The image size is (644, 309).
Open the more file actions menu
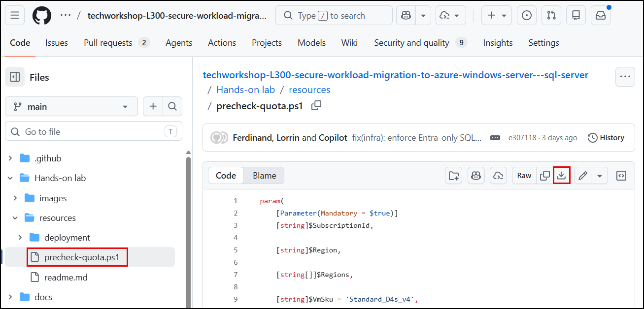point(625,77)
